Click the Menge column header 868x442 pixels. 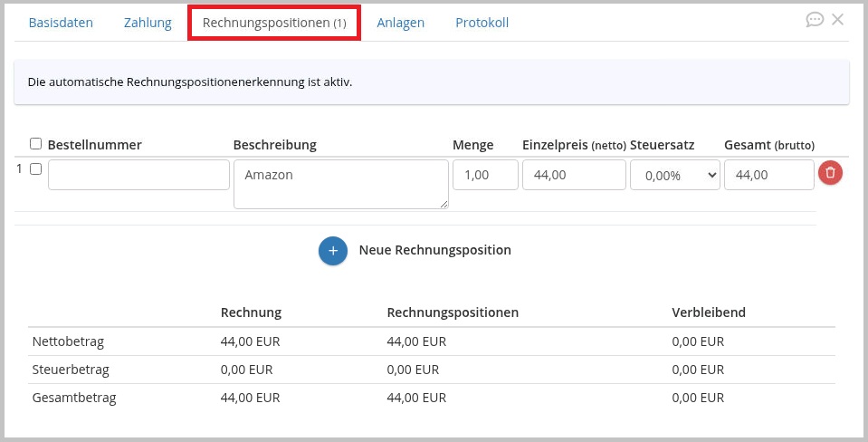(473, 146)
